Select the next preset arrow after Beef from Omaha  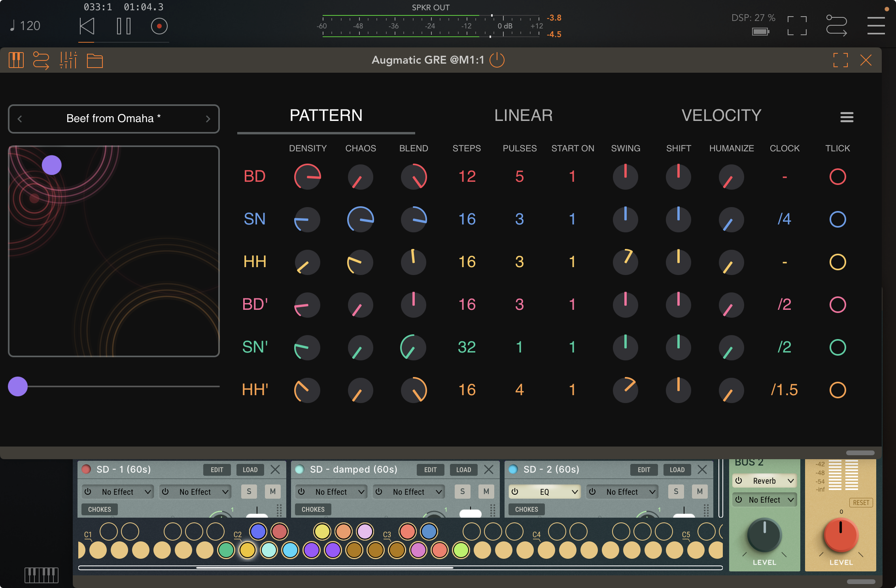click(x=208, y=119)
